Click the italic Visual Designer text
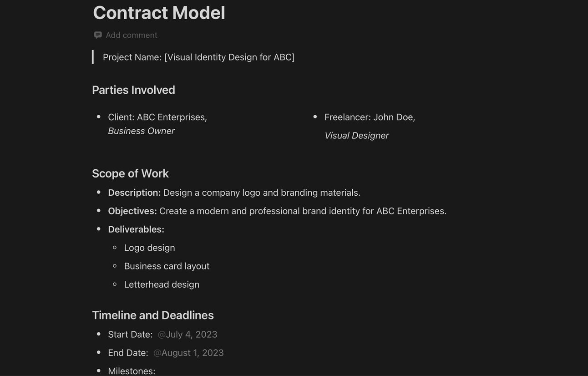The width and height of the screenshot is (588, 376). pos(357,136)
